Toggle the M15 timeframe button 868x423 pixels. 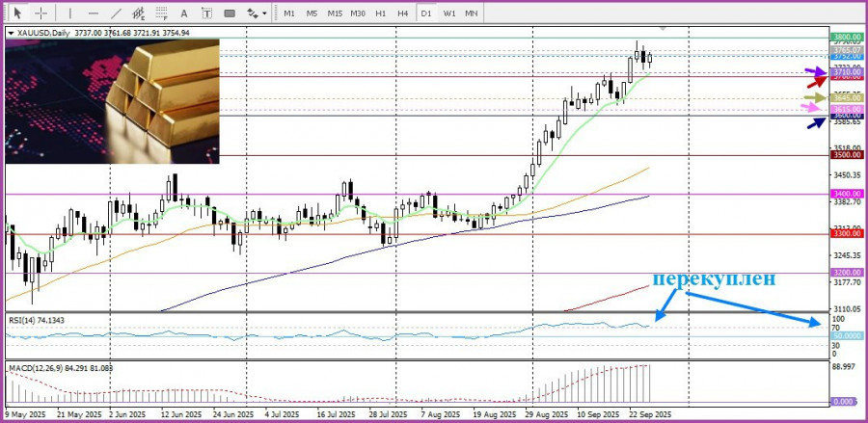[x=335, y=13]
